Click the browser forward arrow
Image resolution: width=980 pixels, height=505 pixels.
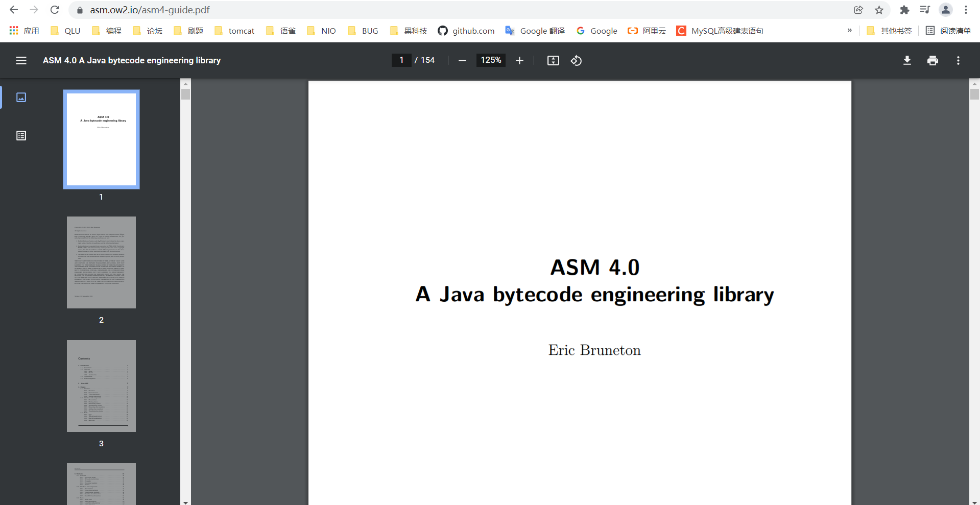(x=34, y=10)
